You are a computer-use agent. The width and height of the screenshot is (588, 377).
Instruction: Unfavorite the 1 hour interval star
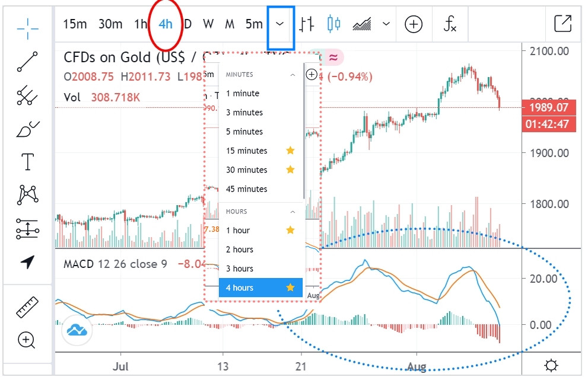coord(290,230)
